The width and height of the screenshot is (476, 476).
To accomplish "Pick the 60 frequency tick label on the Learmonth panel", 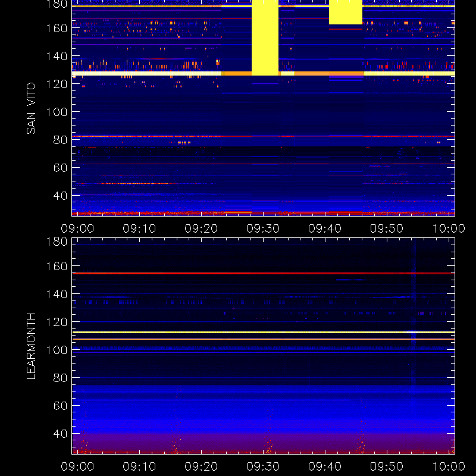I will click(x=60, y=406).
